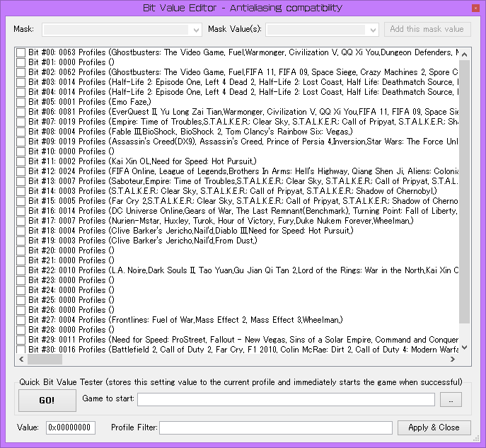Check Bit #19 Clive Barker's Jericho checkbox

[x=21, y=241]
